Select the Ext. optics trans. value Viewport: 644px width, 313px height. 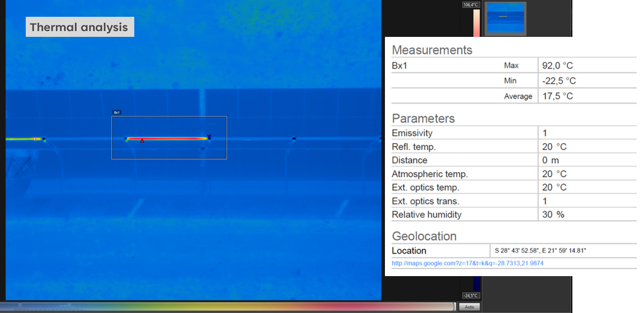point(544,201)
